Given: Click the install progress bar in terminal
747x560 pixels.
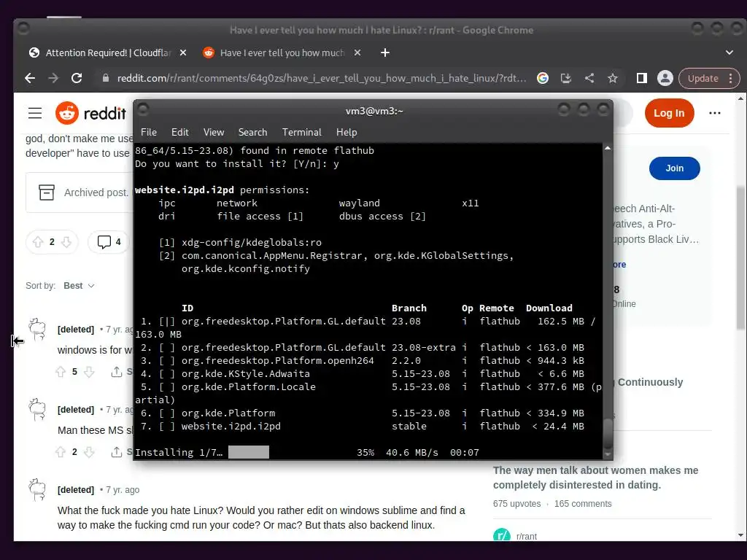Looking at the screenshot, I should (248, 452).
